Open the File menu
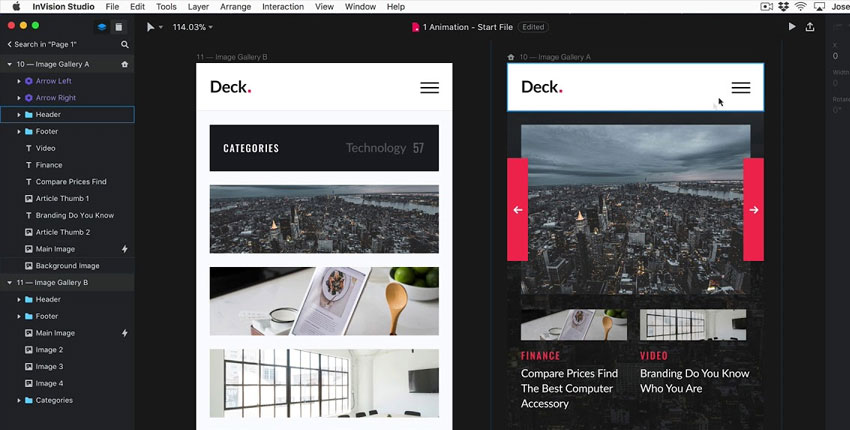 point(112,7)
